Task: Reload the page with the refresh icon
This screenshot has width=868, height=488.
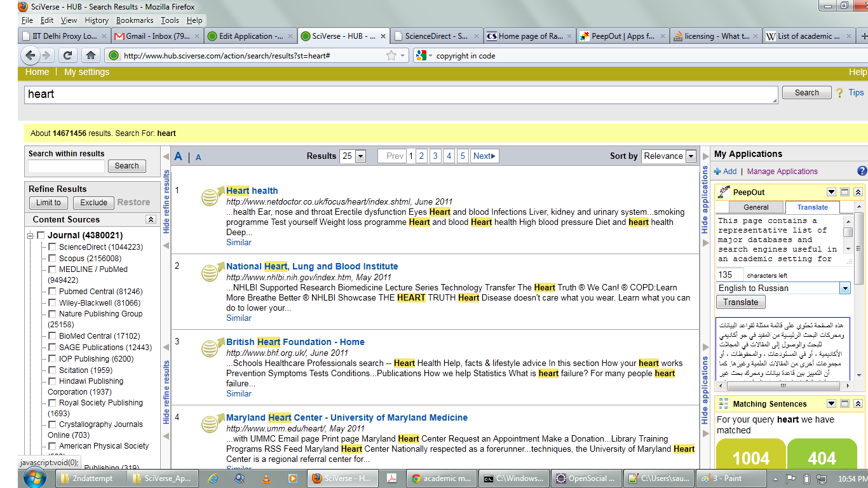Action: [67, 55]
